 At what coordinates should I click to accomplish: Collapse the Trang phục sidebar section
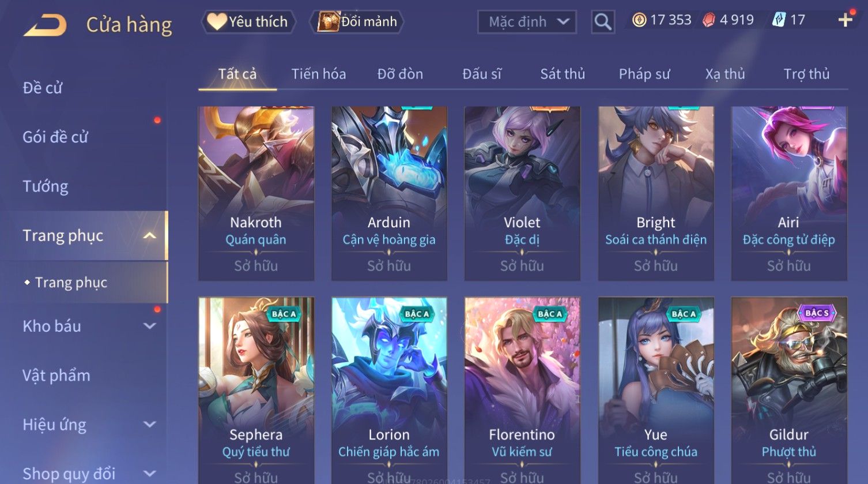tap(150, 236)
